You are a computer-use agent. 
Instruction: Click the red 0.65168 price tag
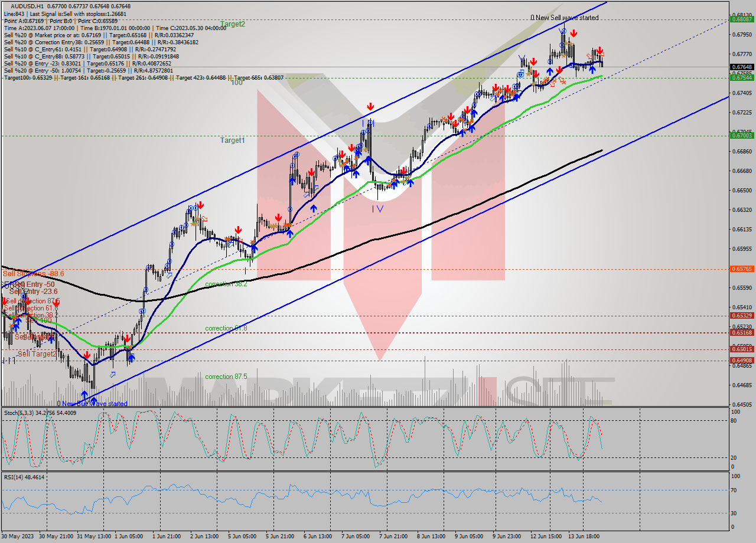click(x=742, y=333)
